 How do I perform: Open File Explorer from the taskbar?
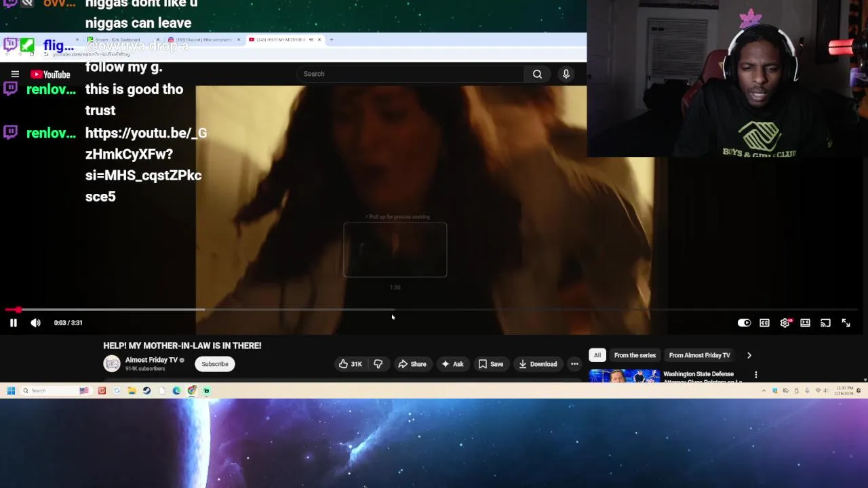pos(132,390)
